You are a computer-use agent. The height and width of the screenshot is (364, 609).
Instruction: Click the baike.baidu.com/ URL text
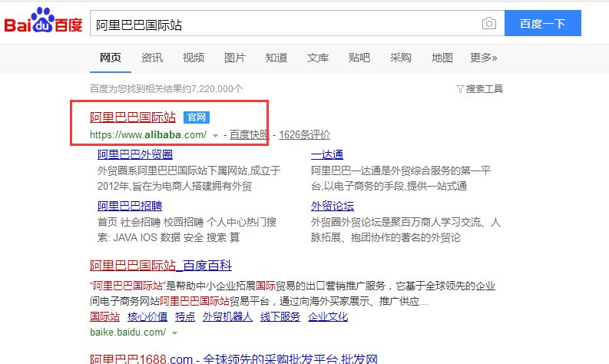[x=127, y=333]
